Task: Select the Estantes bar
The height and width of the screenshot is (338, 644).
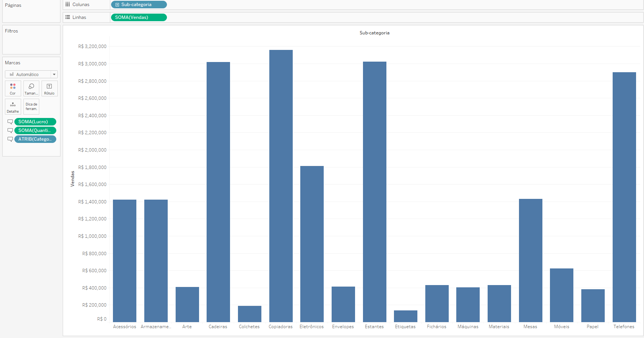Action: coord(375,192)
